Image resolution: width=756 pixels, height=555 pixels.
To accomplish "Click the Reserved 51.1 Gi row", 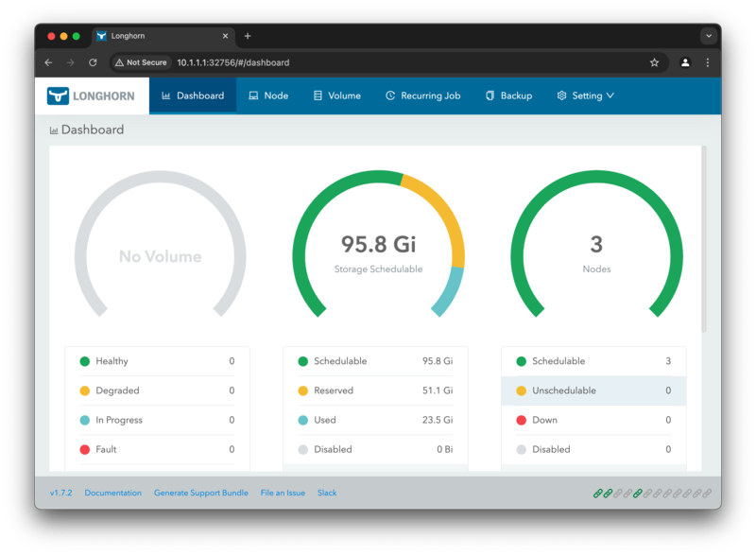I will (375, 390).
